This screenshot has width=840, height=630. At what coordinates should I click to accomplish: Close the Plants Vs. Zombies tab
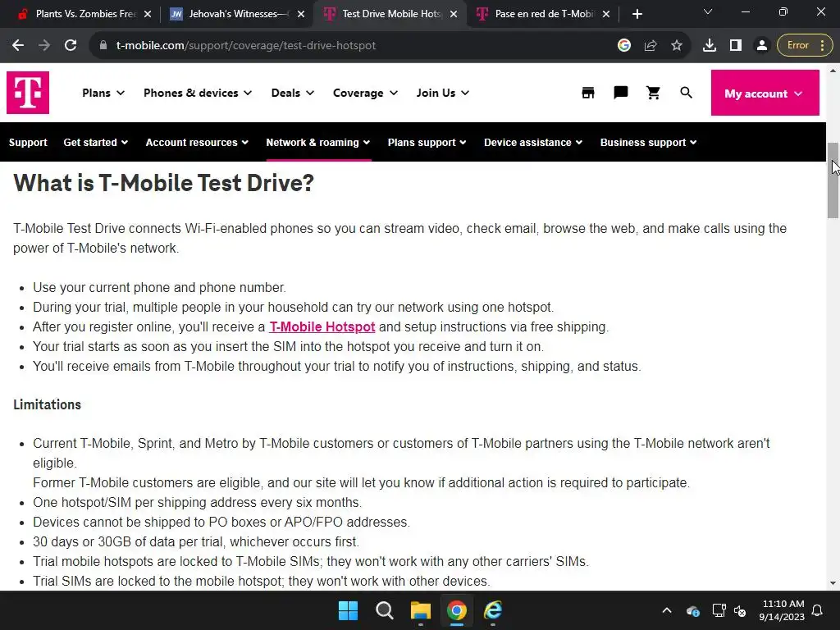(x=148, y=14)
